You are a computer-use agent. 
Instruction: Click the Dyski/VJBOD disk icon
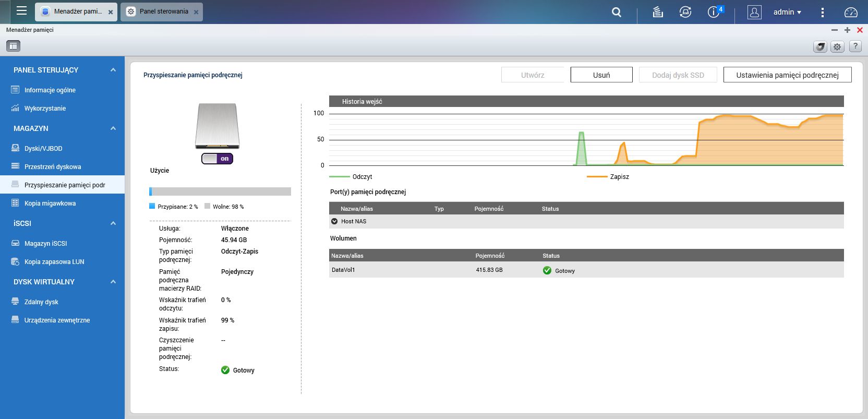(15, 148)
